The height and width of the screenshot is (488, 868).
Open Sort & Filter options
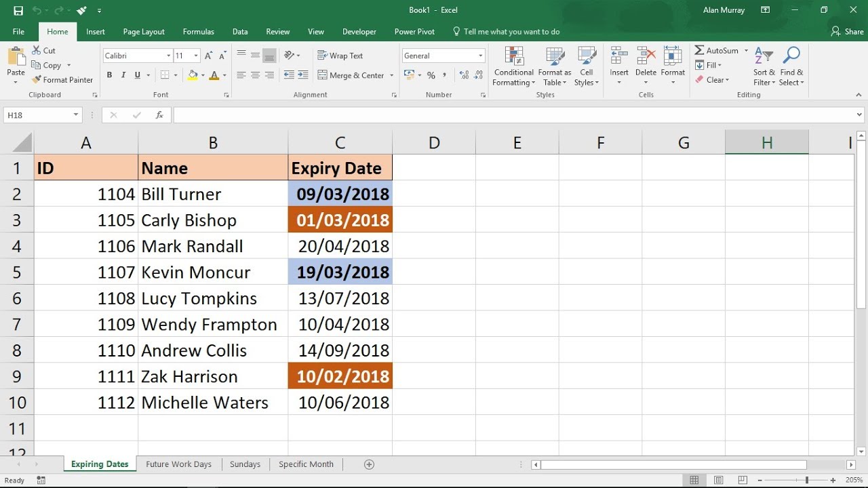point(764,66)
